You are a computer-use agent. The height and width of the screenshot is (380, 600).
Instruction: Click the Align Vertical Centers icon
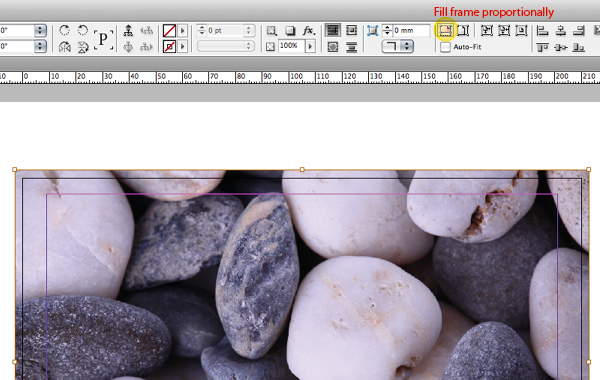561,47
